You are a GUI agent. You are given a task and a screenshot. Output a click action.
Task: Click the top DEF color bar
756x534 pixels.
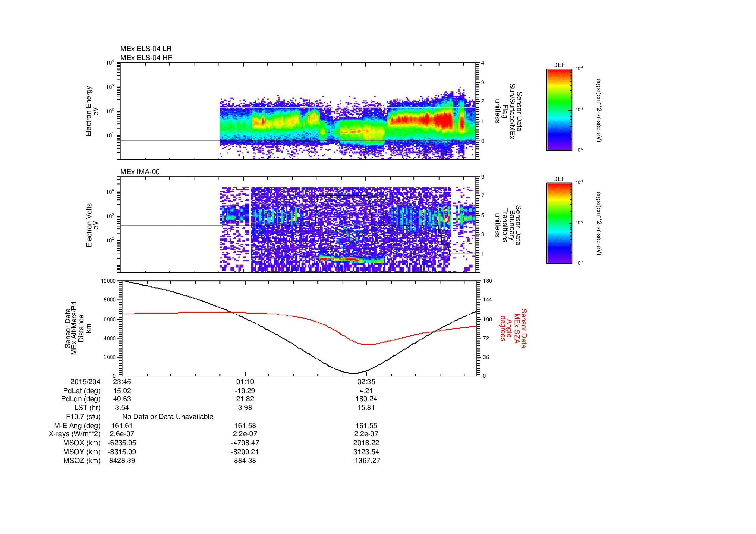tap(559, 110)
